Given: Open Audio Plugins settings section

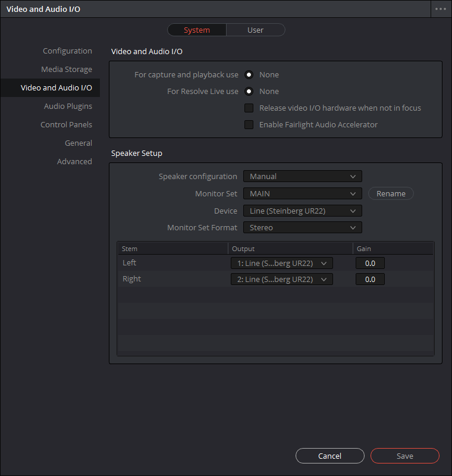Looking at the screenshot, I should (68, 107).
